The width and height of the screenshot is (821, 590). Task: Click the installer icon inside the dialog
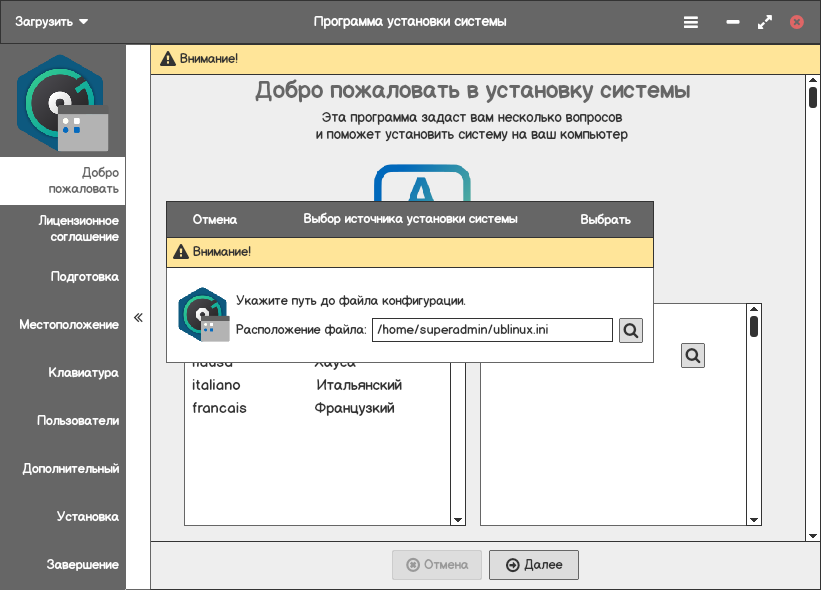(x=203, y=316)
